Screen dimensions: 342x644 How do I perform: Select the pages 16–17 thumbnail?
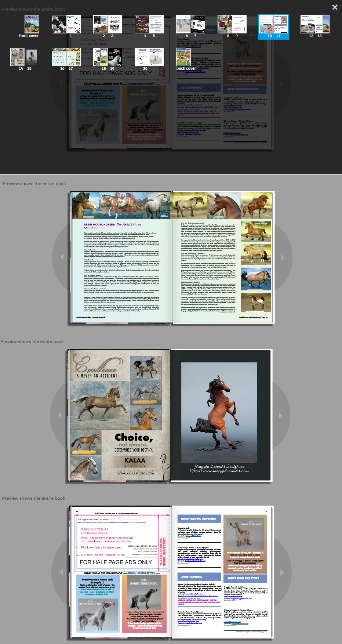point(66,57)
